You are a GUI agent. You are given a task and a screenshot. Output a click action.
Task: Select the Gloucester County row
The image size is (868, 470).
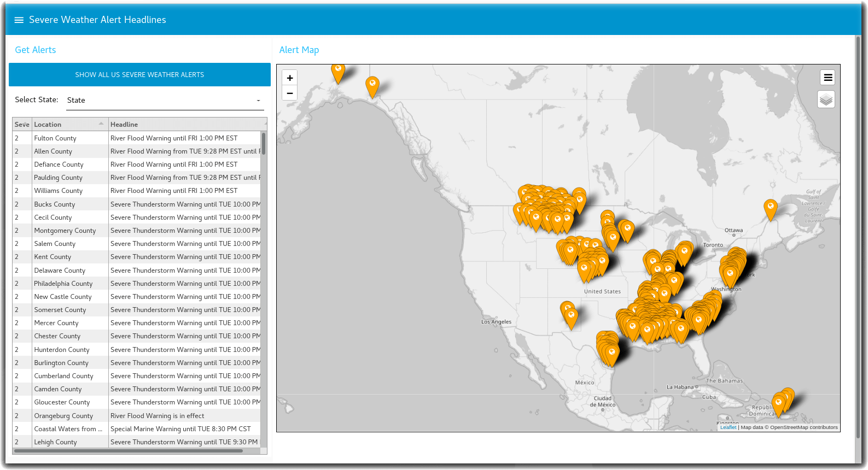137,402
